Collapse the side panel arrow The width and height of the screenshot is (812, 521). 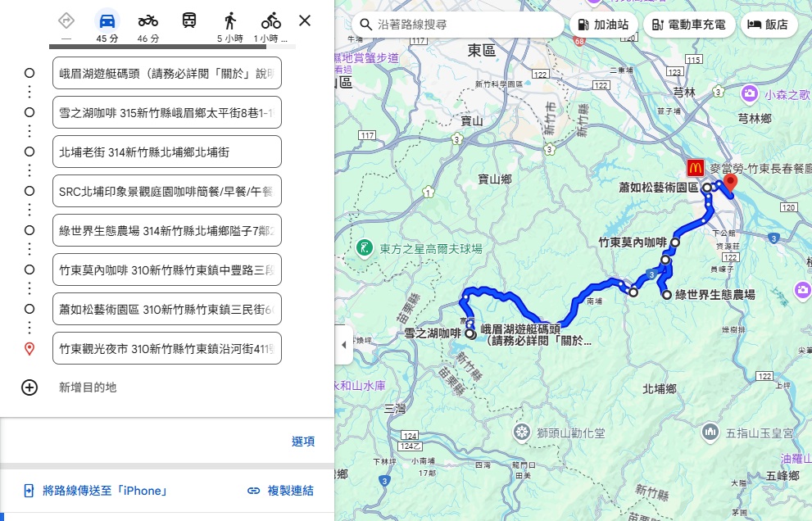[344, 345]
